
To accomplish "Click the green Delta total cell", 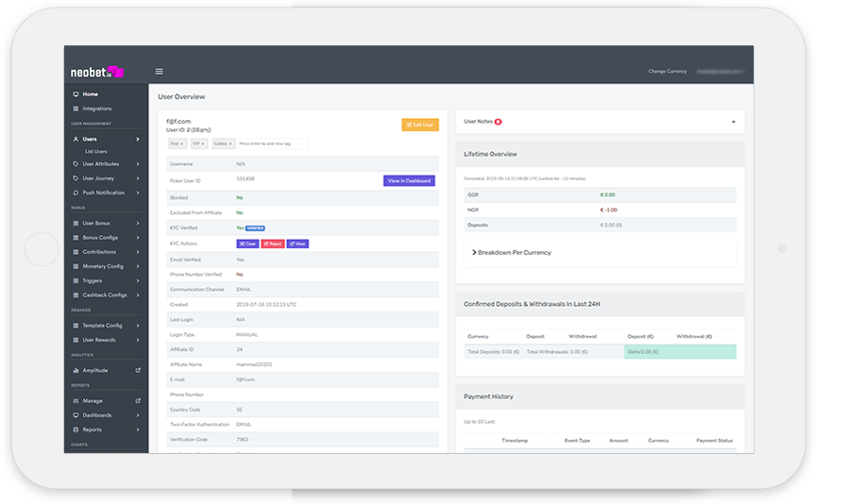I will [x=680, y=352].
